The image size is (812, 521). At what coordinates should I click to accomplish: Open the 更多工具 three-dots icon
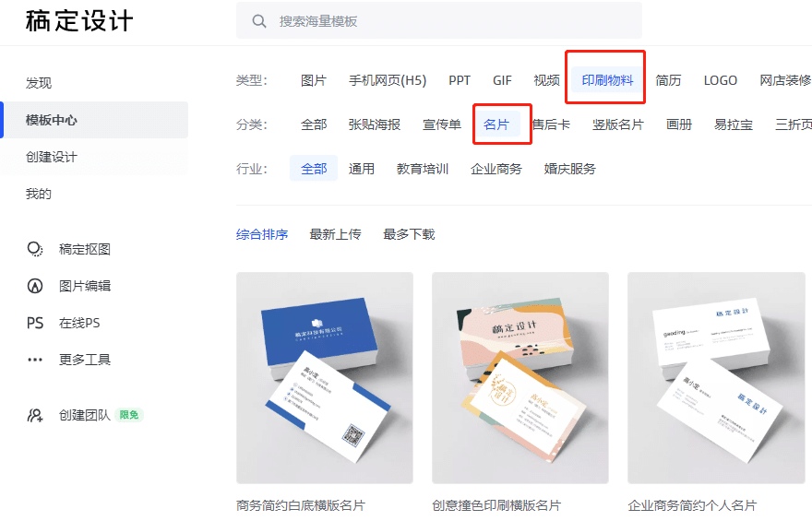pos(35,360)
